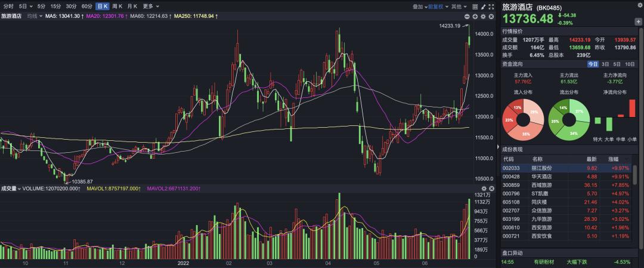The image size is (644, 268).
Task: Switch to the 周K tab
Action: coord(117,6)
